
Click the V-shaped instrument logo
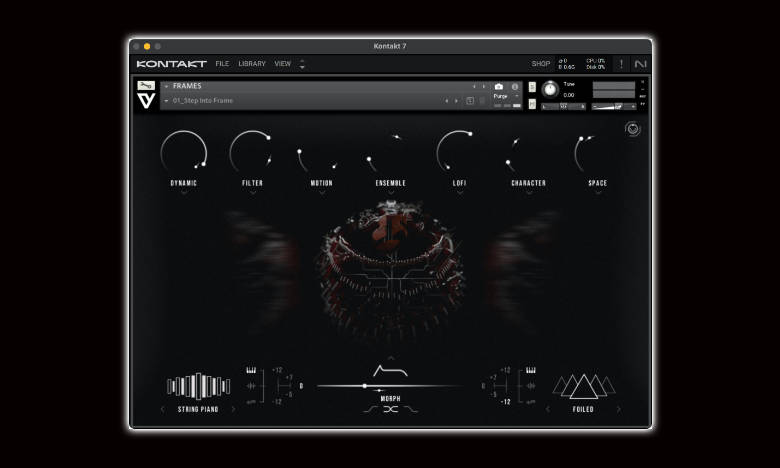click(146, 101)
